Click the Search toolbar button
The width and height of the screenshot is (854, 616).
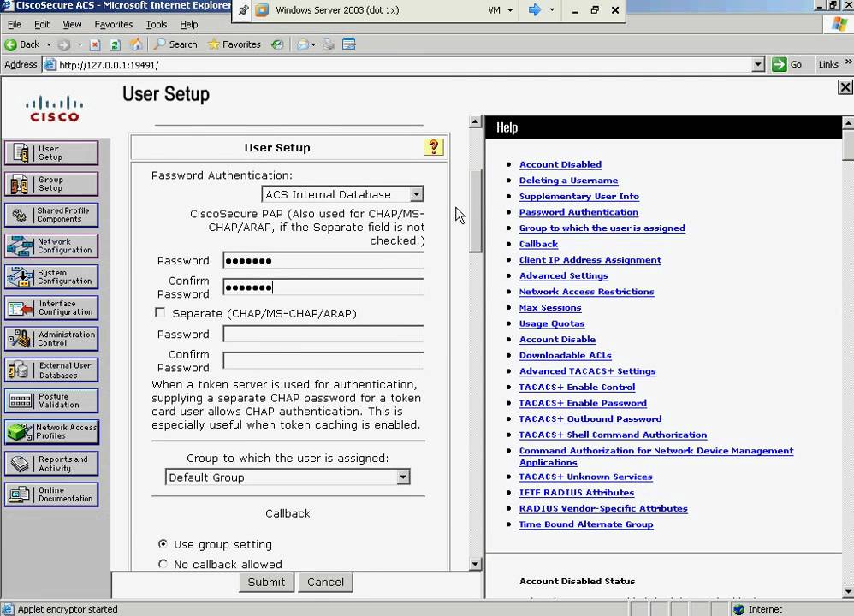[175, 44]
